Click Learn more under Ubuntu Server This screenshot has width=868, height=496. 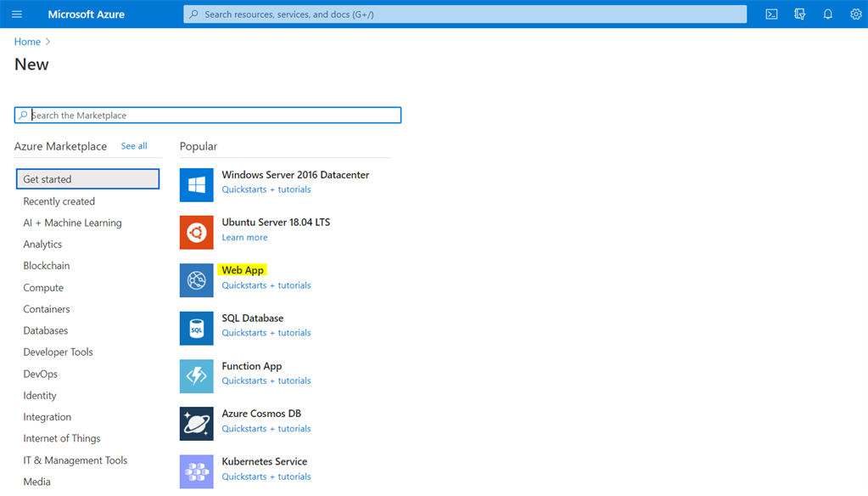pos(244,238)
